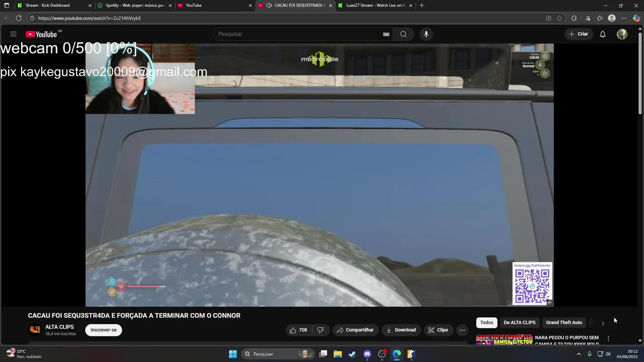Click the video player to pause playback
Image resolution: width=644 pixels, height=362 pixels.
(x=319, y=175)
